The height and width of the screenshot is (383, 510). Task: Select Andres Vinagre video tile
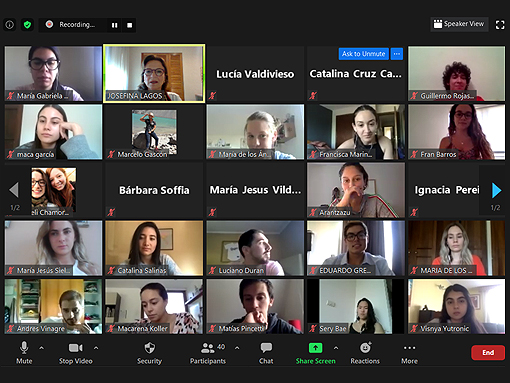pyautogui.click(x=53, y=306)
